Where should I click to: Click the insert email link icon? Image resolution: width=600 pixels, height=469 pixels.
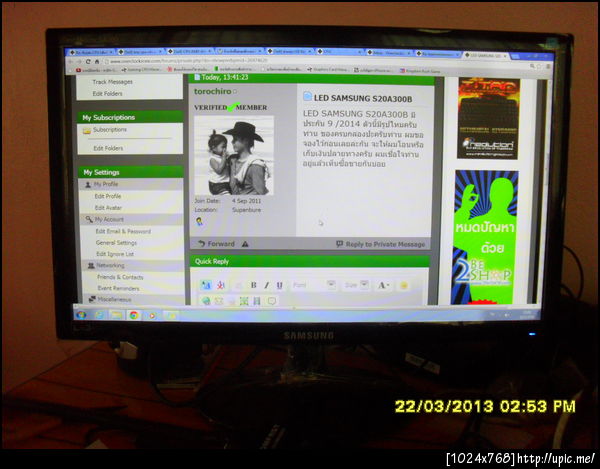point(218,301)
